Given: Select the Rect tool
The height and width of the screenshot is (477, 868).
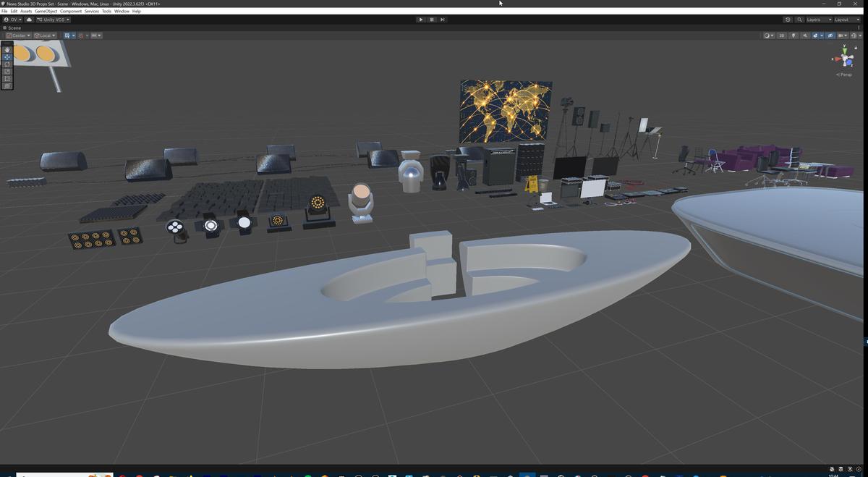Looking at the screenshot, I should (x=7, y=78).
